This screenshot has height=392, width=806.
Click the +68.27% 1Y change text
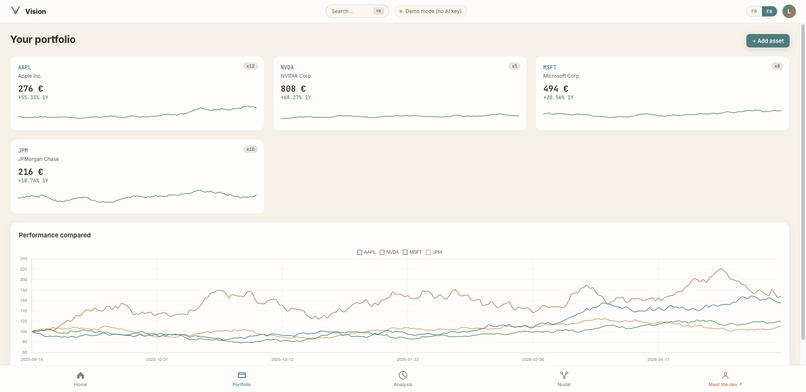click(296, 98)
